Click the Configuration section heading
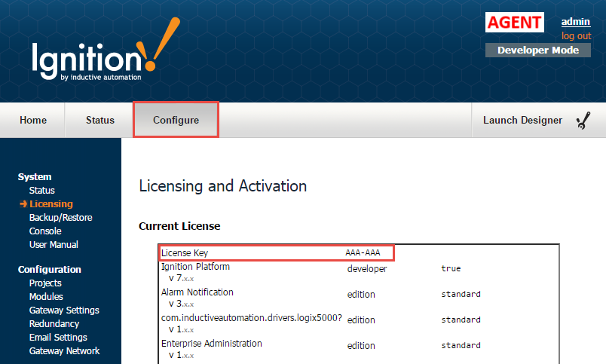606x364 pixels. [50, 270]
